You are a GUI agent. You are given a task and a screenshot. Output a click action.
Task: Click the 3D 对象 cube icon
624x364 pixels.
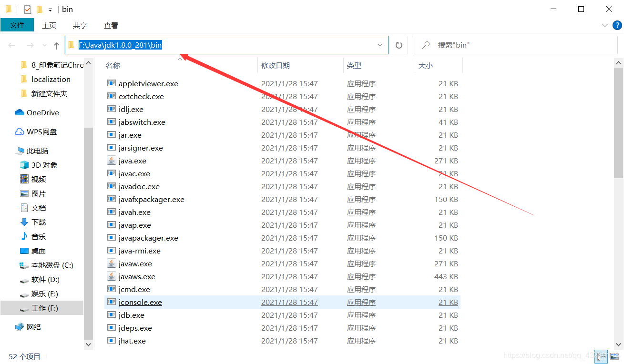pyautogui.click(x=24, y=165)
